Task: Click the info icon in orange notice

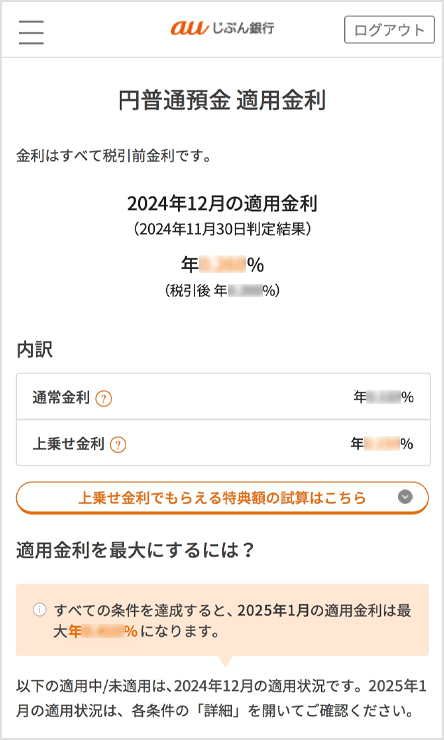Action: 40,610
